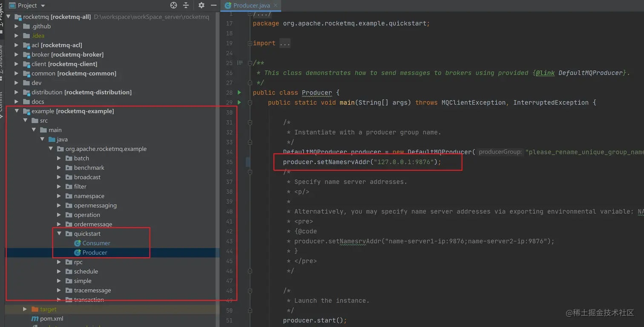Expand the folded import block
This screenshot has height=327, width=644.
pos(250,43)
